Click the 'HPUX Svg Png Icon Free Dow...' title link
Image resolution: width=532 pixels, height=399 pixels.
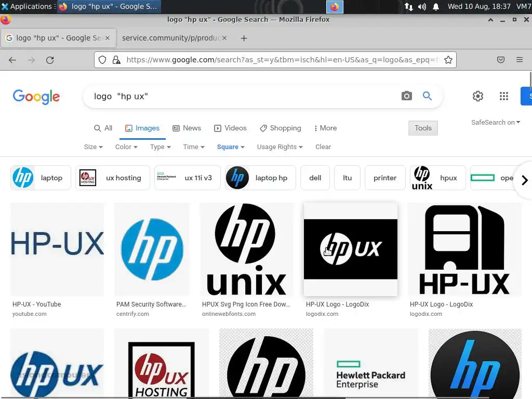(x=246, y=304)
